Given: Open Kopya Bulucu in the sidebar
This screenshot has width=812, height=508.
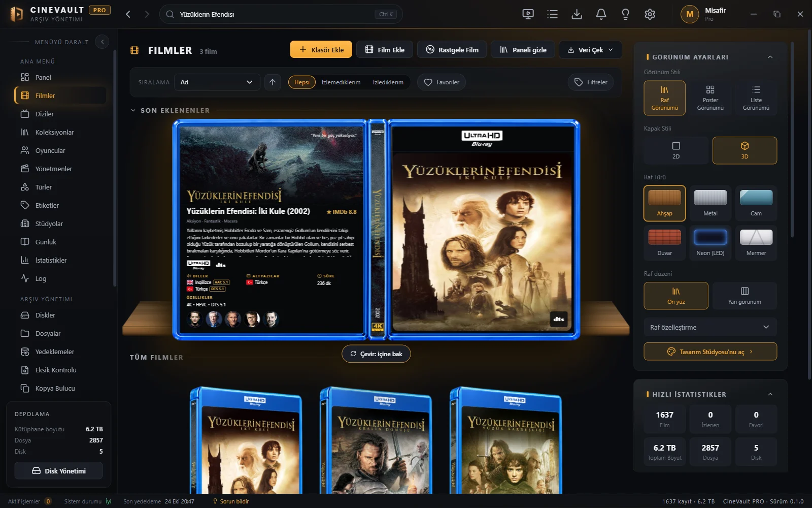Looking at the screenshot, I should [60, 388].
